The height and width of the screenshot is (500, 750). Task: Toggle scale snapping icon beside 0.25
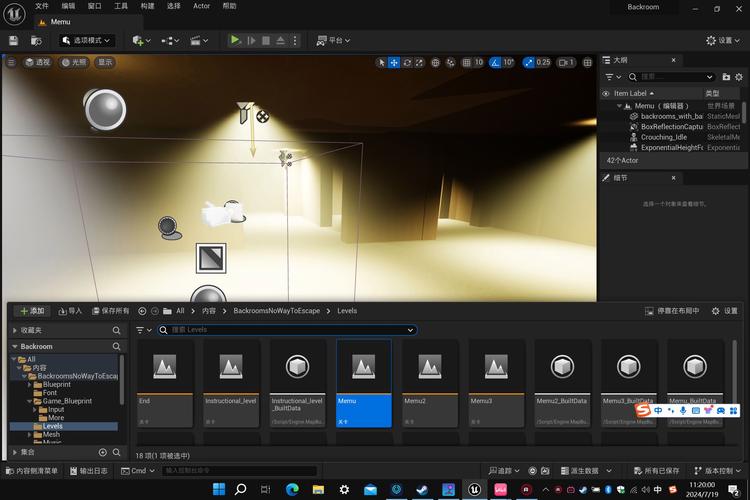[x=528, y=63]
